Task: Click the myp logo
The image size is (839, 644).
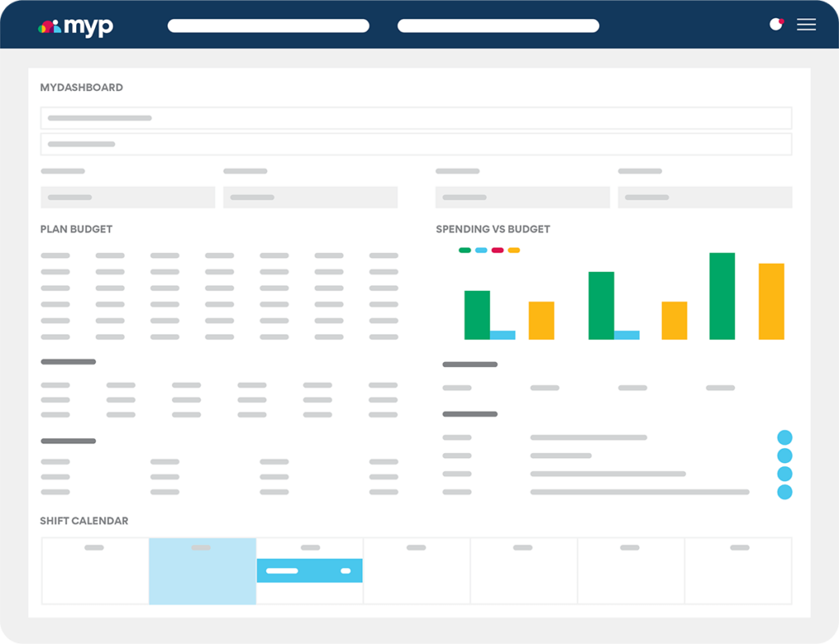Action: point(75,25)
